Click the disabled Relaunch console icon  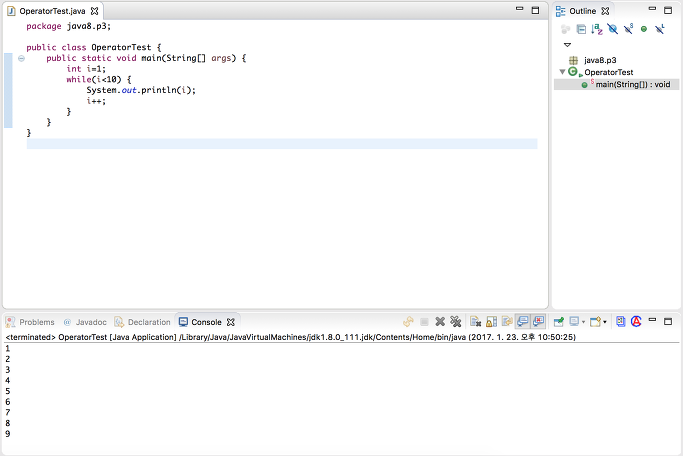[x=409, y=322]
